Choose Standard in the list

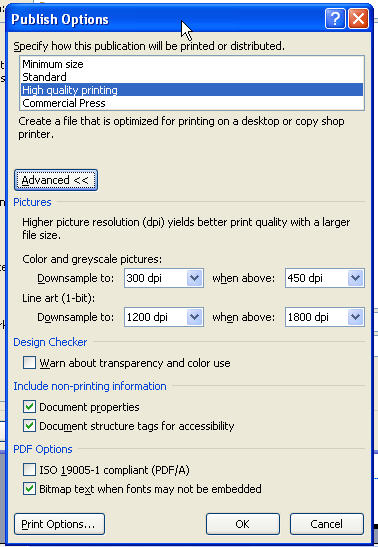pyautogui.click(x=192, y=77)
